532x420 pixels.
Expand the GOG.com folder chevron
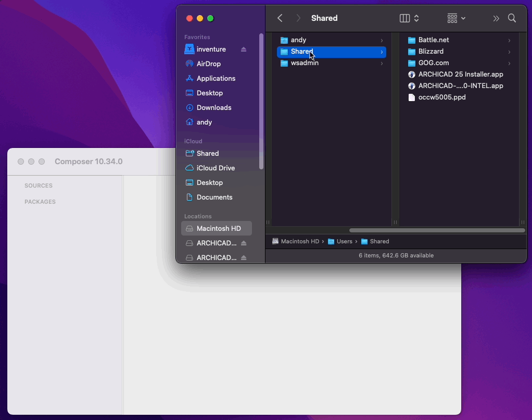tap(509, 64)
